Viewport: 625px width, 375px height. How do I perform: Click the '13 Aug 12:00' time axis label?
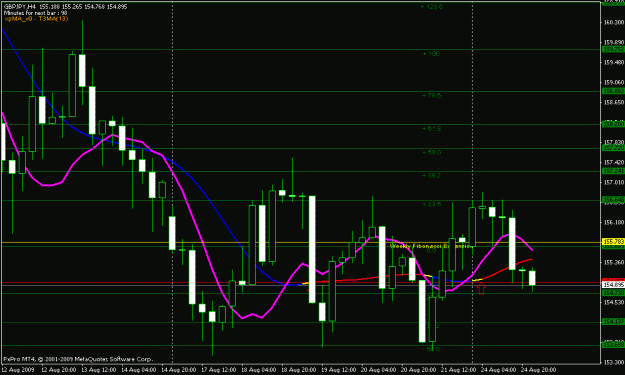(x=98, y=370)
